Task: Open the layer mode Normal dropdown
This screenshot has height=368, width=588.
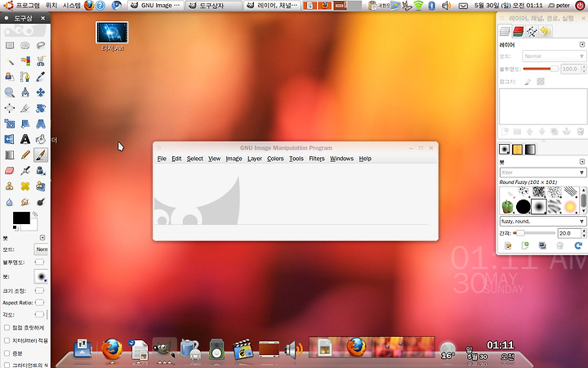Action: (x=554, y=56)
